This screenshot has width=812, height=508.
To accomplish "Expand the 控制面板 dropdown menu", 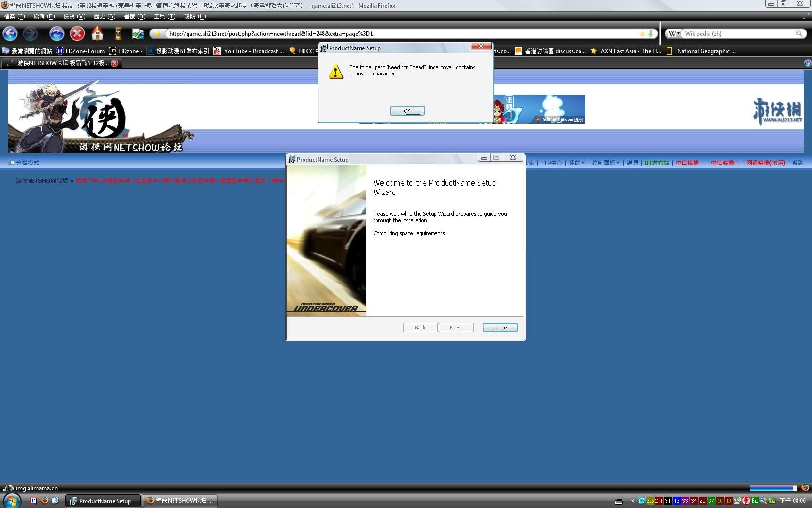I will pyautogui.click(x=606, y=163).
